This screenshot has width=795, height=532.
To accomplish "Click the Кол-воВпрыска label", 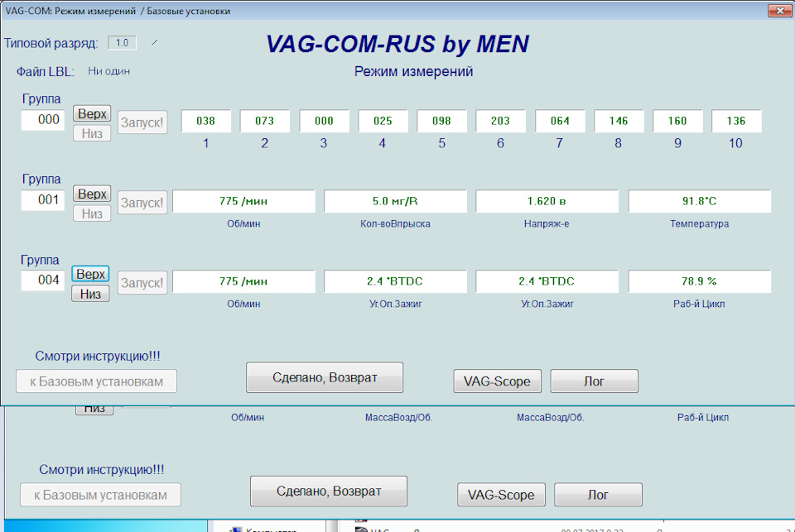I will pyautogui.click(x=396, y=223).
